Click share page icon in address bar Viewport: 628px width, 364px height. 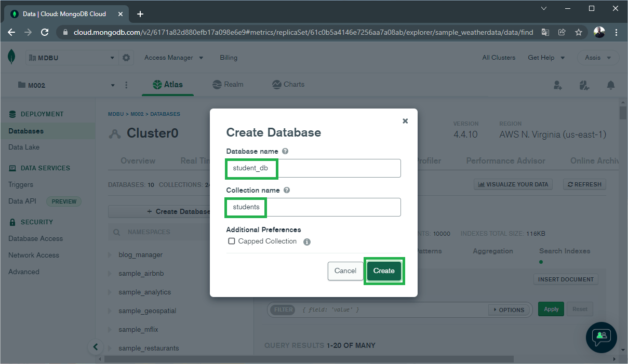pos(562,32)
